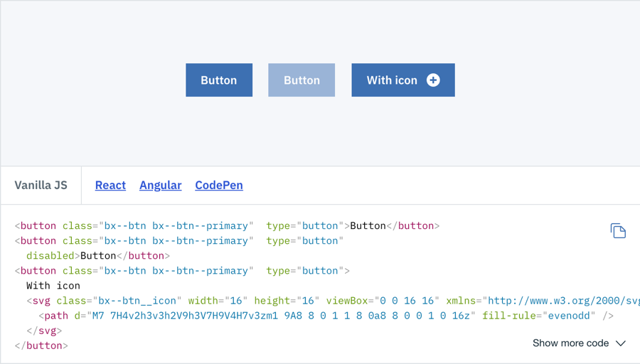Image resolution: width=640 pixels, height=364 pixels.
Task: Click the With icon text in code
Action: (x=53, y=286)
